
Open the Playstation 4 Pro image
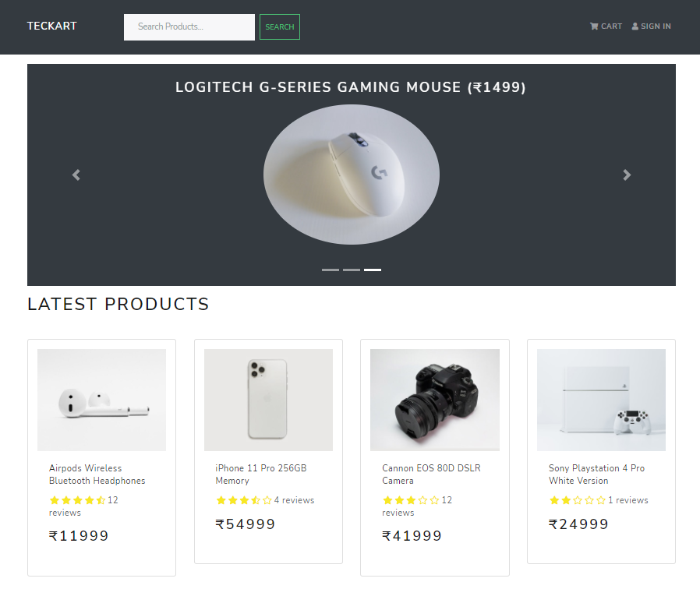pyautogui.click(x=601, y=400)
